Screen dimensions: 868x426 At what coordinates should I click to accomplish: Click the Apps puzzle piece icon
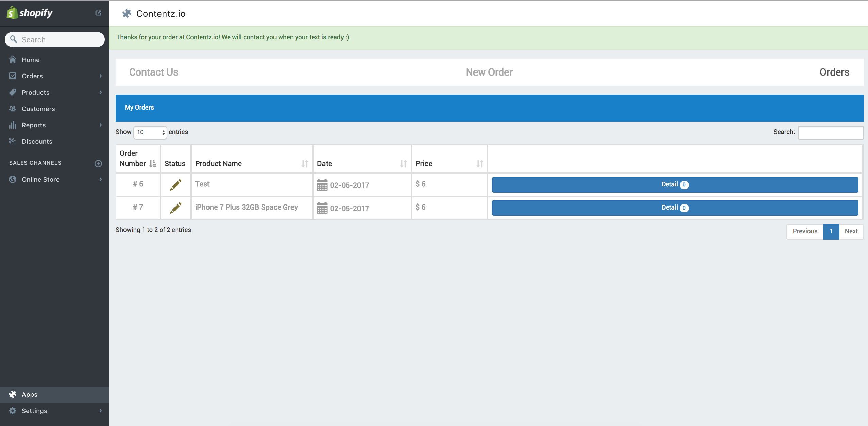click(13, 394)
